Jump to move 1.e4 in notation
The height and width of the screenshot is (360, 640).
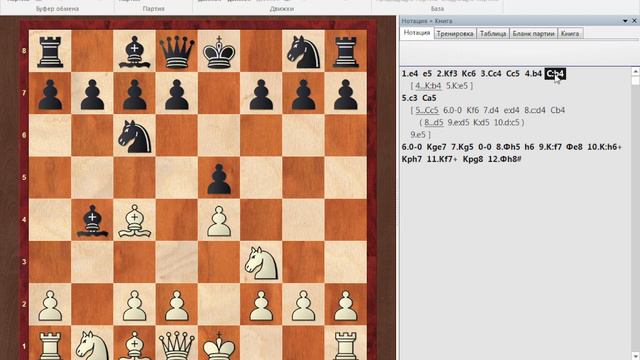tap(410, 73)
